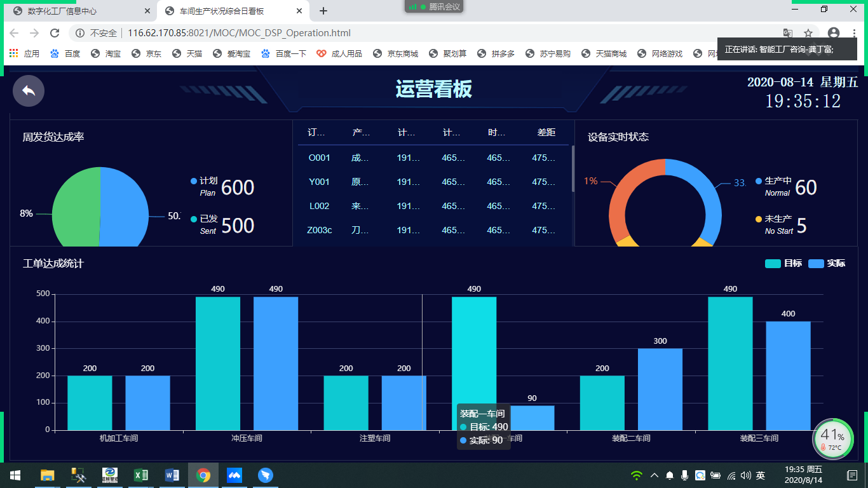868x488 pixels.
Task: Open the 百度一下 bookmark
Action: pos(283,54)
